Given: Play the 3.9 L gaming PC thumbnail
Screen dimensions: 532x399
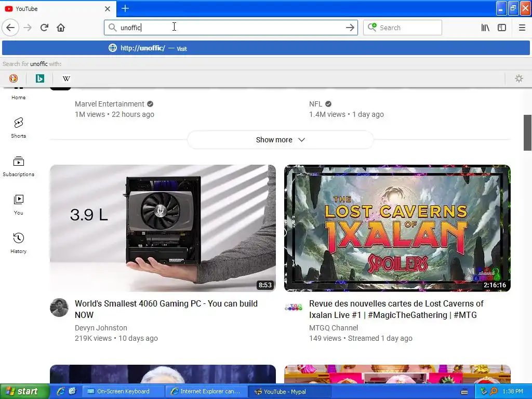Looking at the screenshot, I should pyautogui.click(x=163, y=228).
